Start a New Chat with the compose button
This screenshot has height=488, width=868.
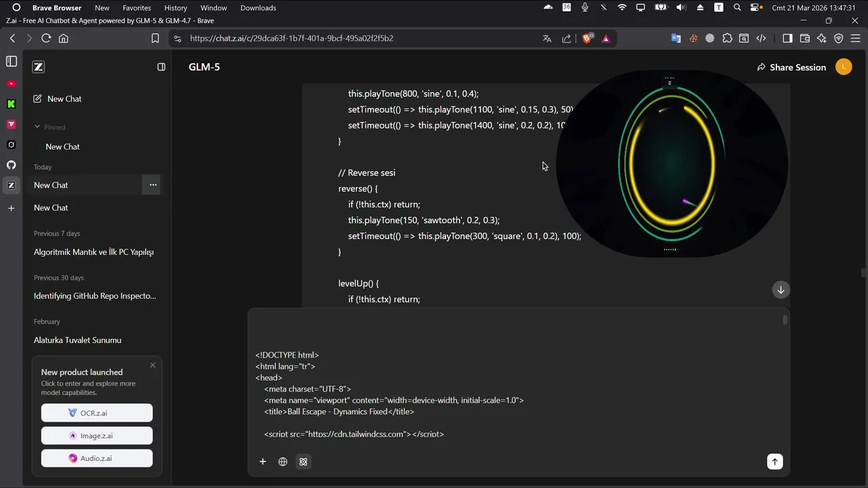[x=58, y=99]
